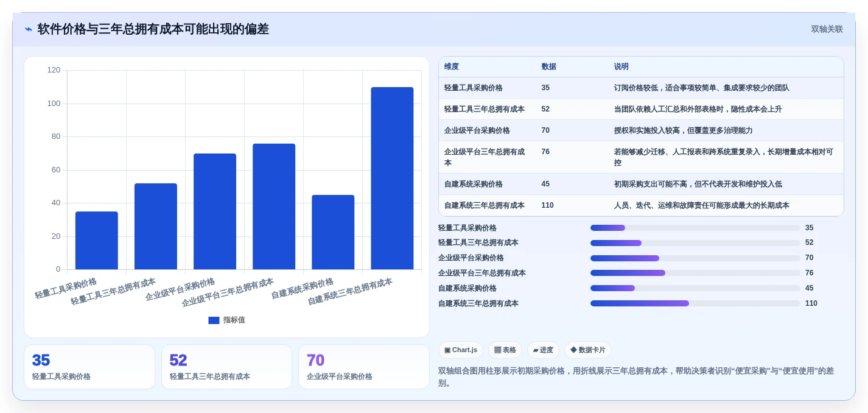Click the bar for 轻量工具三年总拥有成本
Image resolution: width=868 pixels, height=413 pixels.
156,226
